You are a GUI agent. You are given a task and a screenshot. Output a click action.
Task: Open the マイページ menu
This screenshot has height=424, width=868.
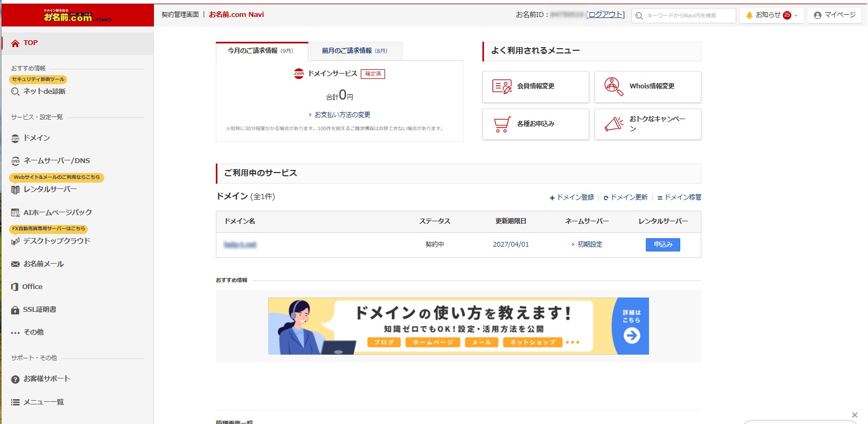point(834,15)
